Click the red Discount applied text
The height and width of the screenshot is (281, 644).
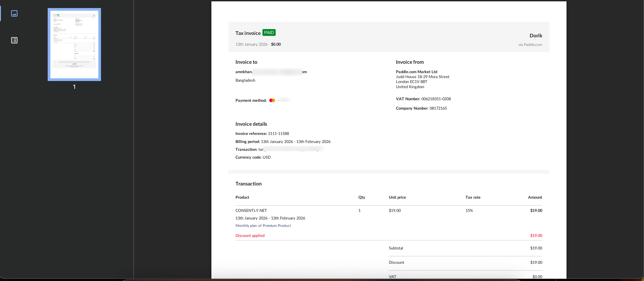pyautogui.click(x=250, y=236)
